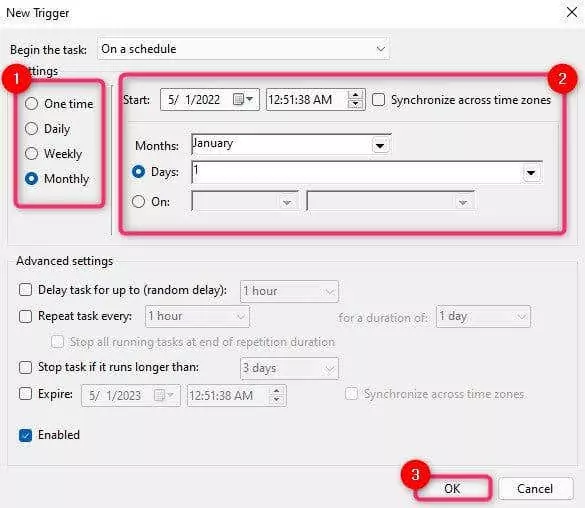
Task: Open the Start date calendar picker icon
Action: point(243,100)
